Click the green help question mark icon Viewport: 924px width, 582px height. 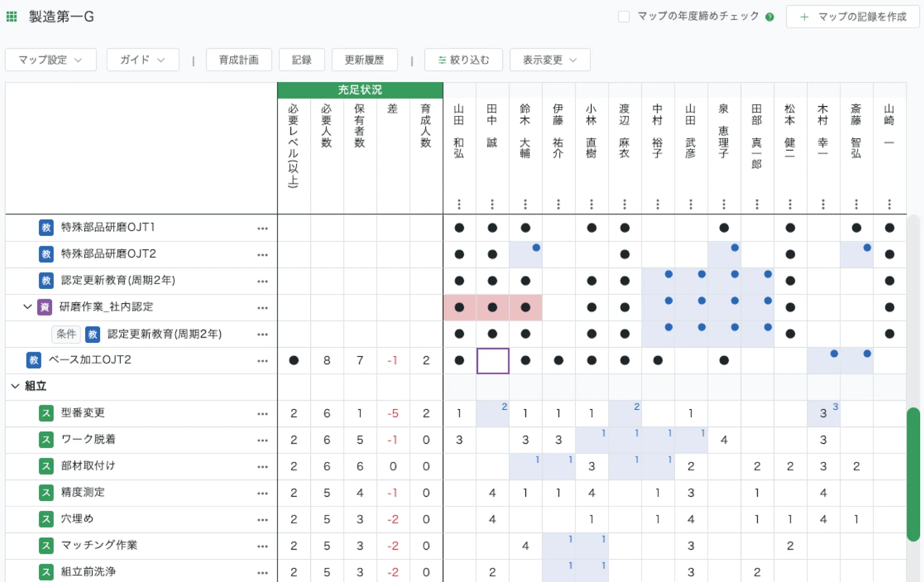point(770,17)
